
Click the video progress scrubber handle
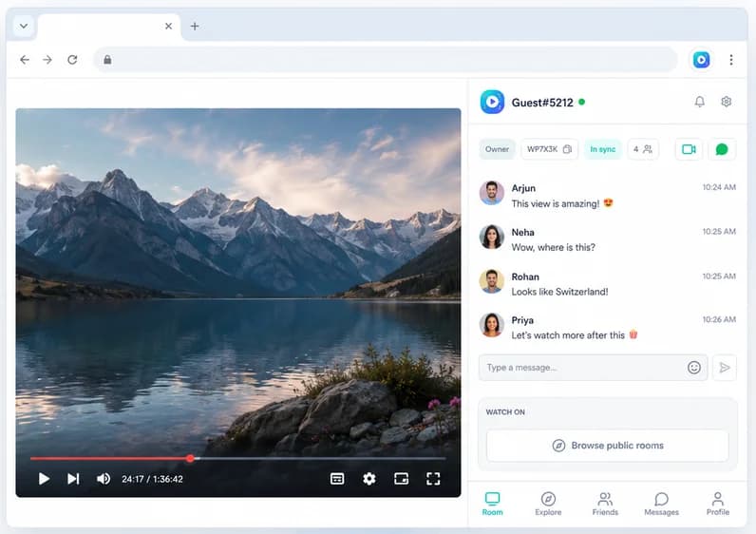point(191,458)
